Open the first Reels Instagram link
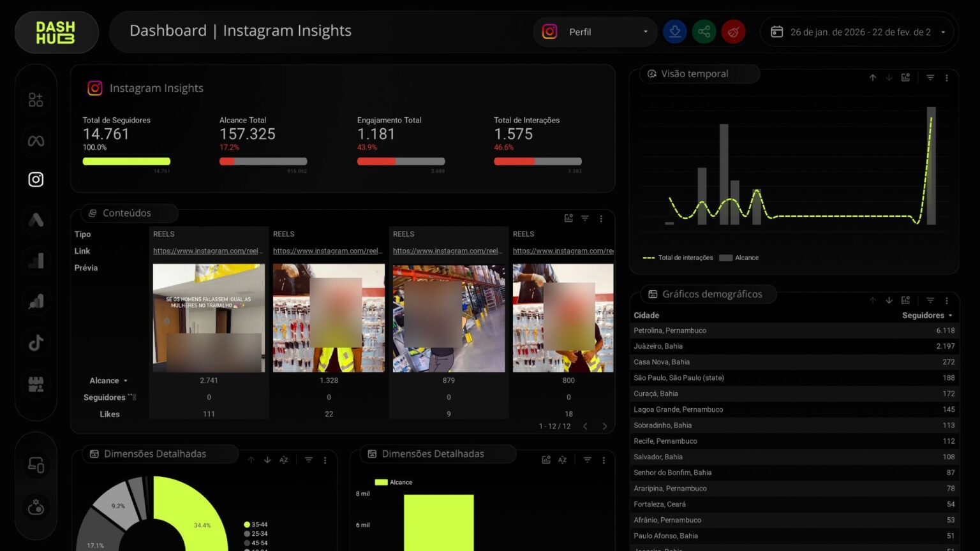The height and width of the screenshot is (551, 980). point(208,251)
